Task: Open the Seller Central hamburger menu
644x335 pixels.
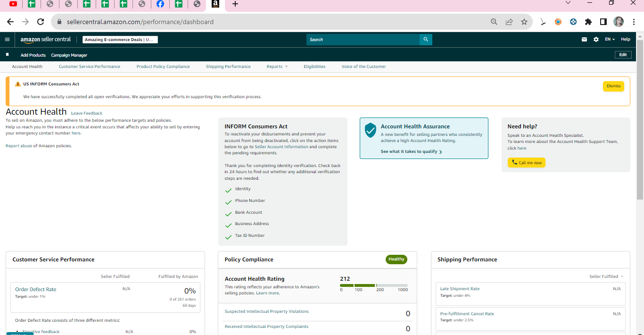Action: click(x=7, y=40)
